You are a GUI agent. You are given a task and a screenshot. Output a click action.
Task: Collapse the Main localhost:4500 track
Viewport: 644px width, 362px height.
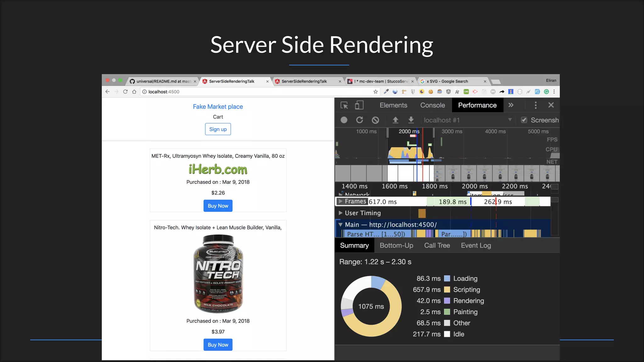click(341, 225)
